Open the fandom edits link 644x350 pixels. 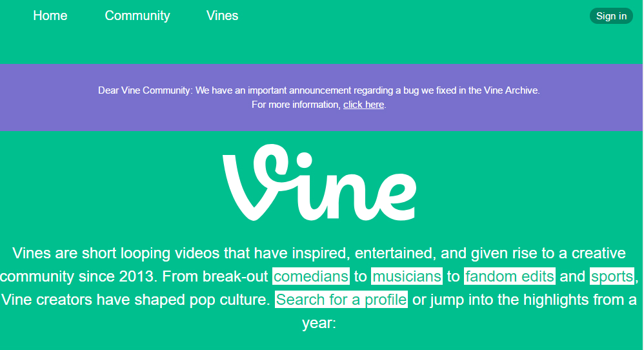[x=509, y=276]
